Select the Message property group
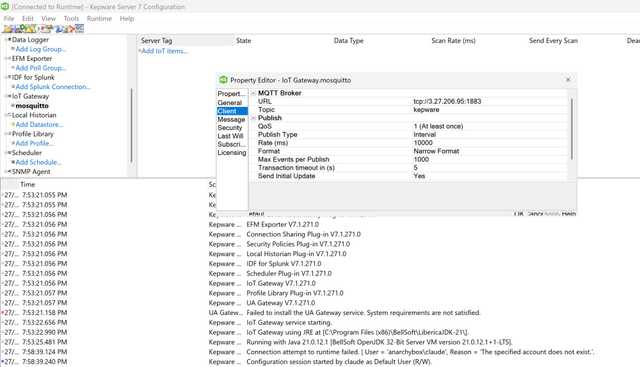640x367 pixels. point(231,119)
